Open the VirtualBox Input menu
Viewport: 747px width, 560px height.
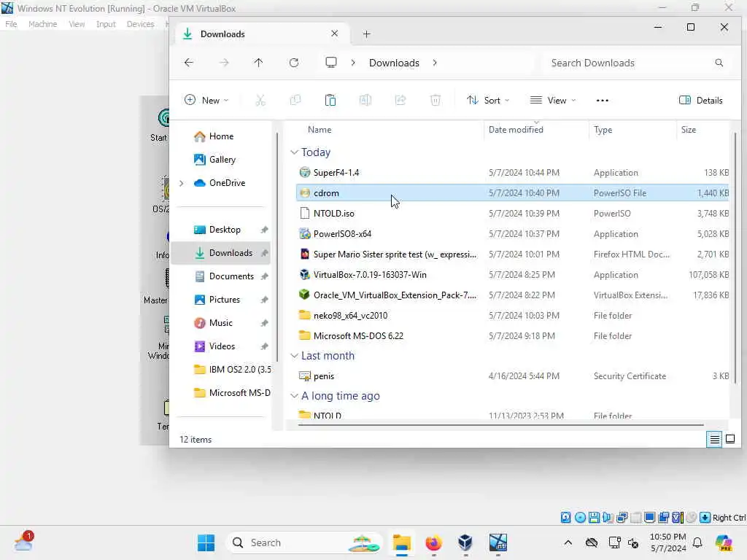click(x=106, y=24)
